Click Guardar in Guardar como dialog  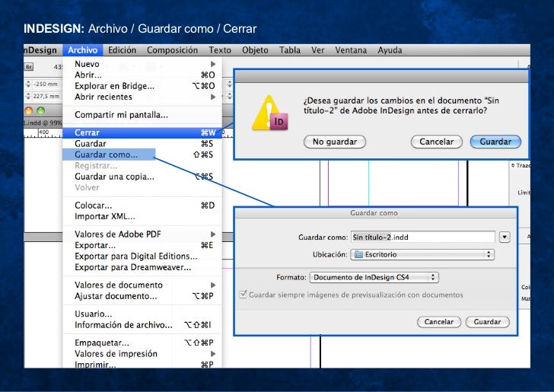click(x=487, y=322)
